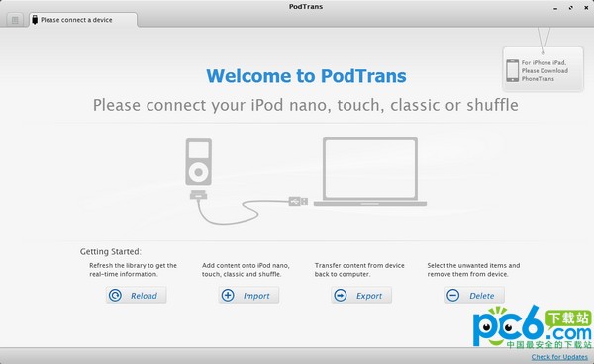Click the iPod illustration
Screen dimensions: 594x364
click(199, 162)
